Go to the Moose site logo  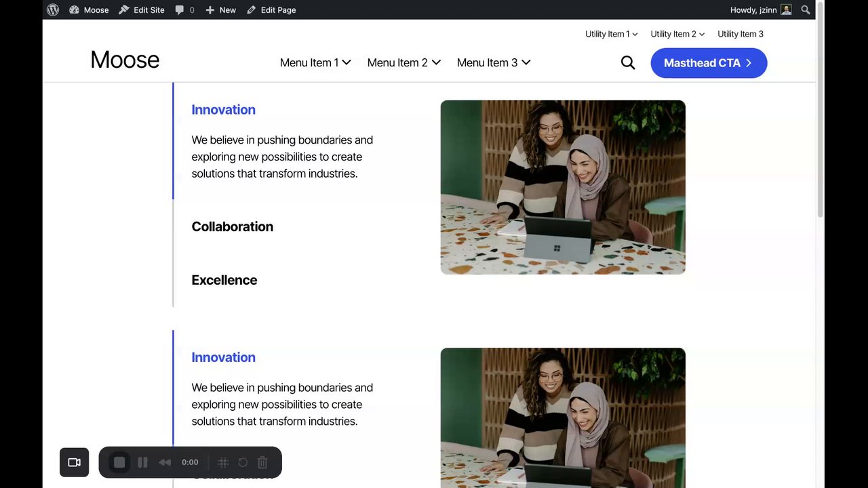coord(125,60)
